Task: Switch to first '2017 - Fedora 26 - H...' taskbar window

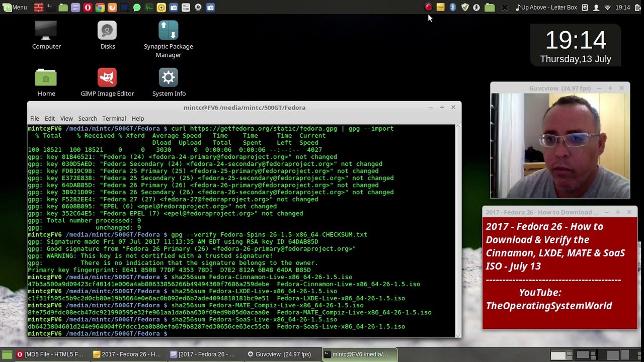Action: [x=127, y=354]
